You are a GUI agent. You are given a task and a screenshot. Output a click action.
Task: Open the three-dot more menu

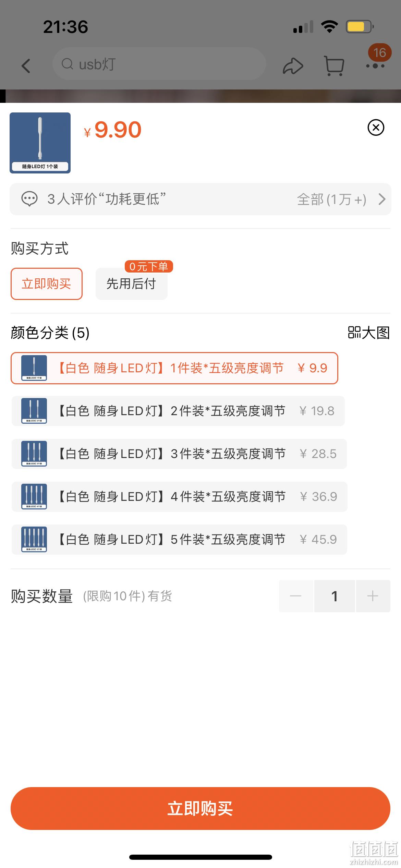(x=375, y=65)
